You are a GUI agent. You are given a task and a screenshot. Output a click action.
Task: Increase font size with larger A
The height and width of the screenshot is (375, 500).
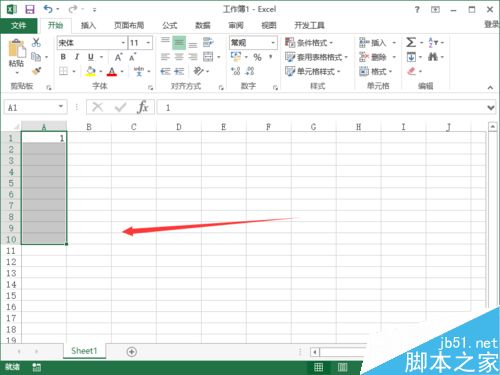118,57
